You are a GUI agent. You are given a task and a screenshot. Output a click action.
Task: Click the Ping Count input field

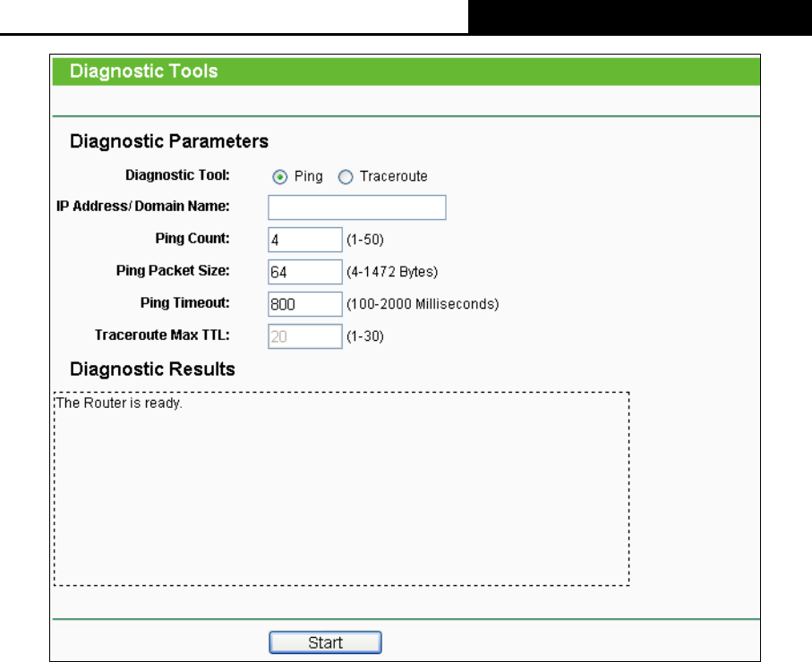(x=305, y=240)
